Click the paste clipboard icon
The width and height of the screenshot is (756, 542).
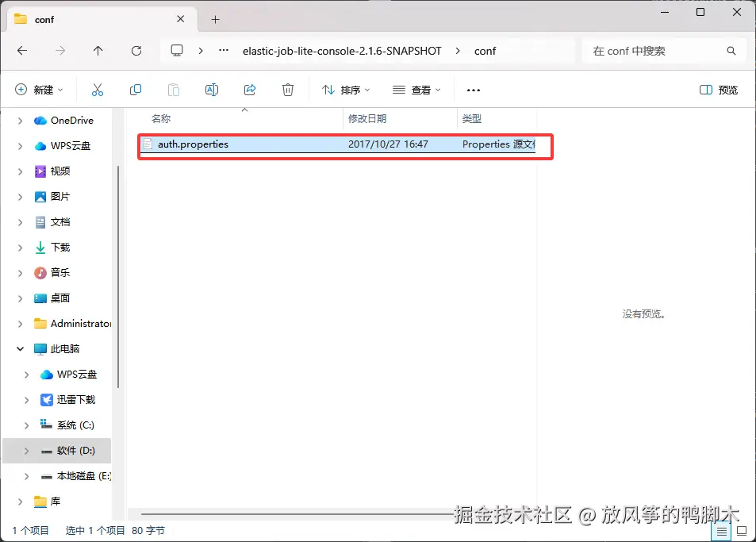pyautogui.click(x=174, y=90)
